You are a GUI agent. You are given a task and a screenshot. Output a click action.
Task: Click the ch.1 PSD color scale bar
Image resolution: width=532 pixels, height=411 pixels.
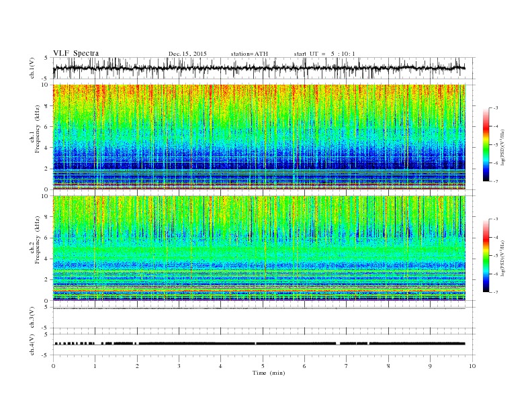486,144
